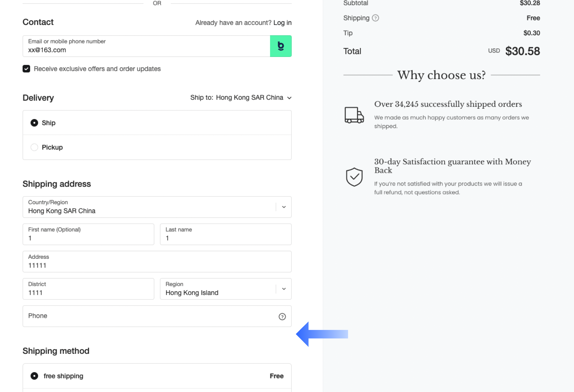The height and width of the screenshot is (392, 574).
Task: Focus the Email or mobile phone number field
Action: [147, 46]
